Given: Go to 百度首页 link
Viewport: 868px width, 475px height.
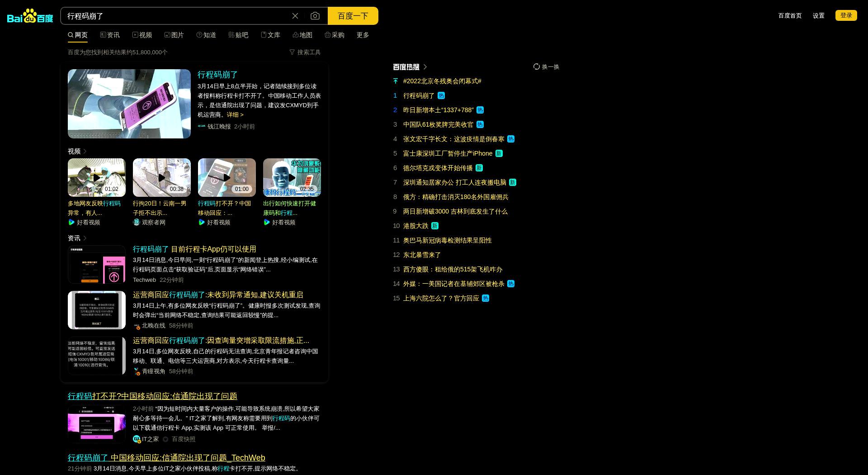Looking at the screenshot, I should point(790,15).
